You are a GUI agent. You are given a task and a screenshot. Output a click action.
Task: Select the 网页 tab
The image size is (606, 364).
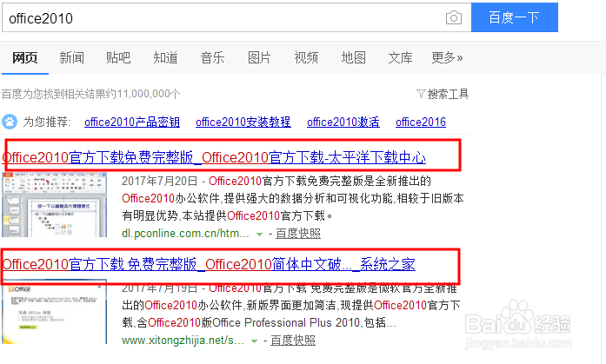[24, 58]
